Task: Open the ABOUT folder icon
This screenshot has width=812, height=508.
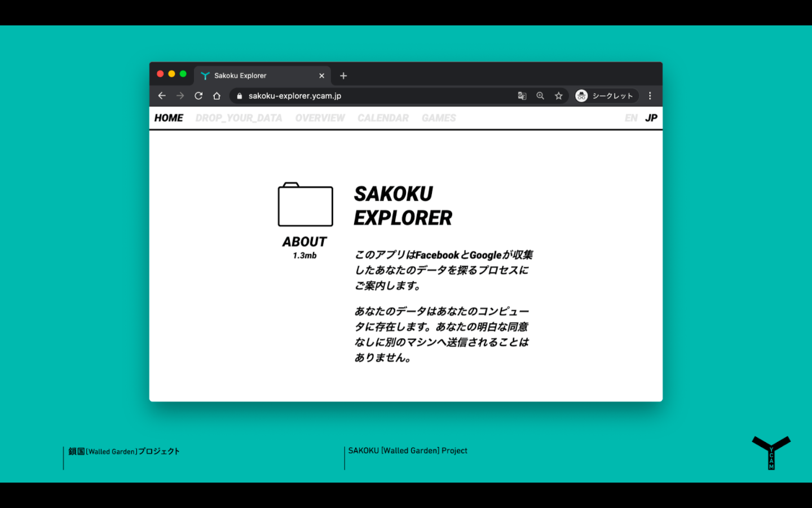Action: (x=305, y=205)
